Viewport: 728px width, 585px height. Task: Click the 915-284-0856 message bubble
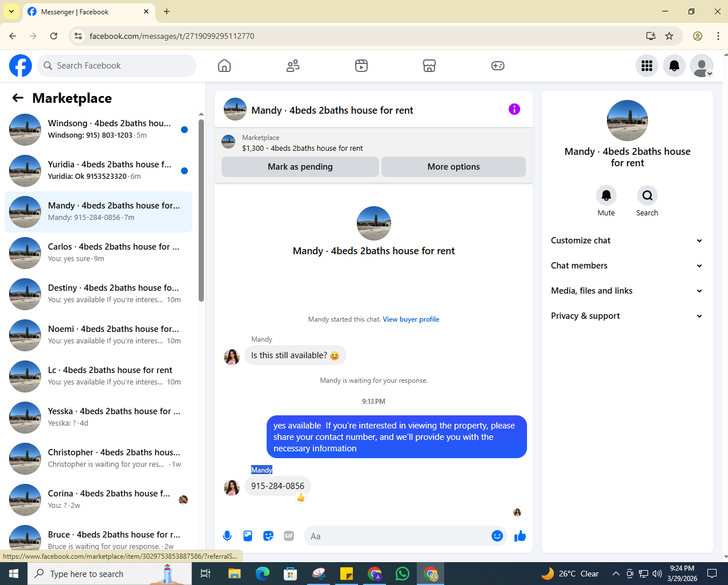point(277,486)
